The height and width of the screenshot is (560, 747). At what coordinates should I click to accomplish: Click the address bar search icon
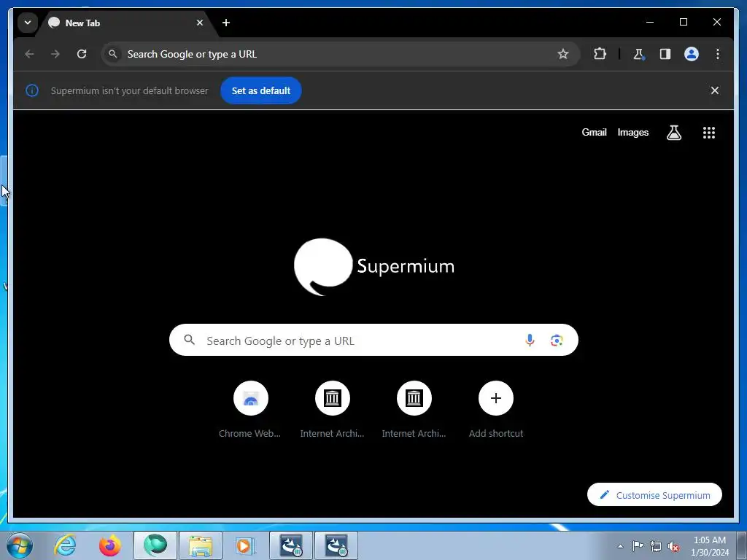coord(113,54)
